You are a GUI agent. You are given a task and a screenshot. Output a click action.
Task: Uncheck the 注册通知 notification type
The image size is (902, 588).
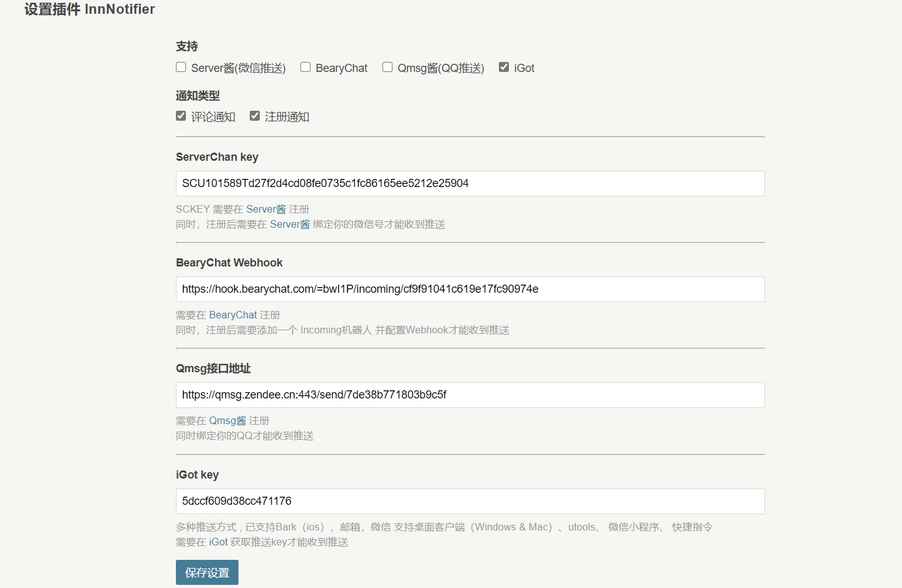(x=254, y=115)
